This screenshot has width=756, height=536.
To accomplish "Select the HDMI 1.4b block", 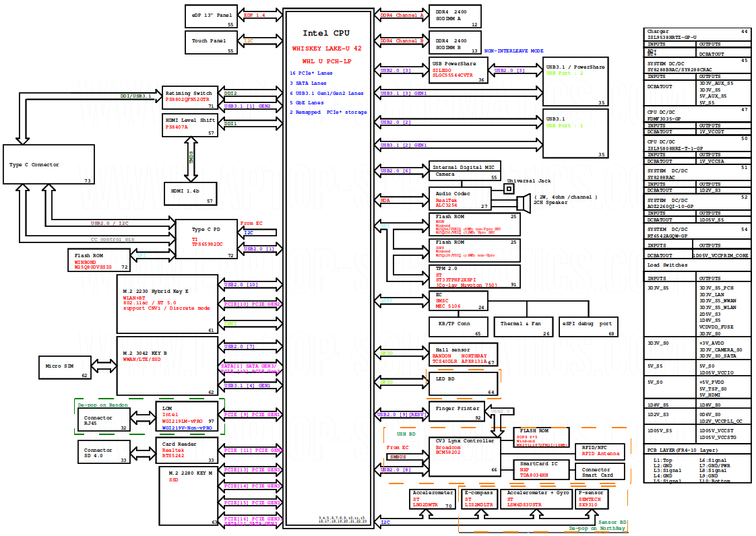I will (191, 194).
